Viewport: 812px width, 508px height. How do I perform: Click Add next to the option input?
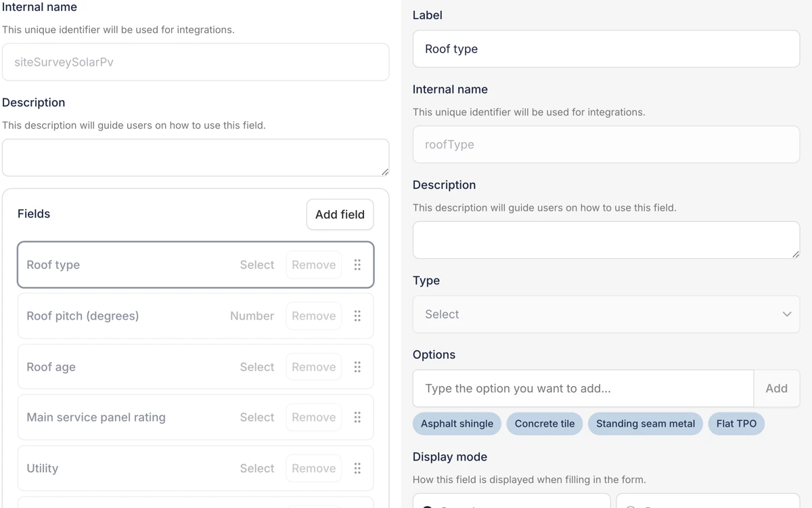776,389
